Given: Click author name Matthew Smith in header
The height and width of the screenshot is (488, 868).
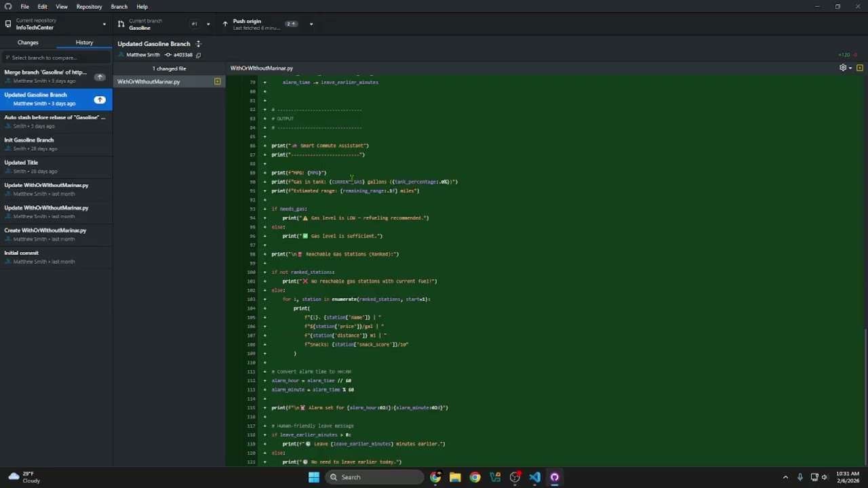Looking at the screenshot, I should click(143, 55).
